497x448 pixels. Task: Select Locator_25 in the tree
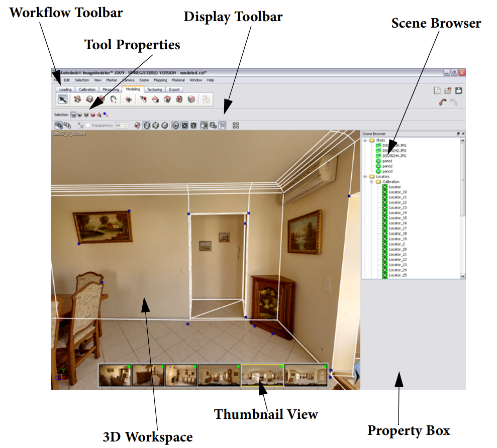pos(398,275)
